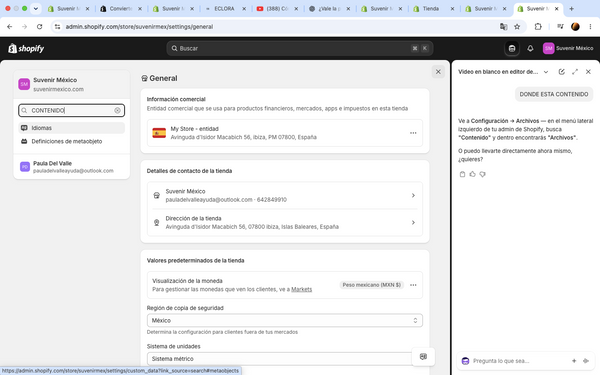
Task: Switch to the Tienda tab
Action: (x=433, y=8)
